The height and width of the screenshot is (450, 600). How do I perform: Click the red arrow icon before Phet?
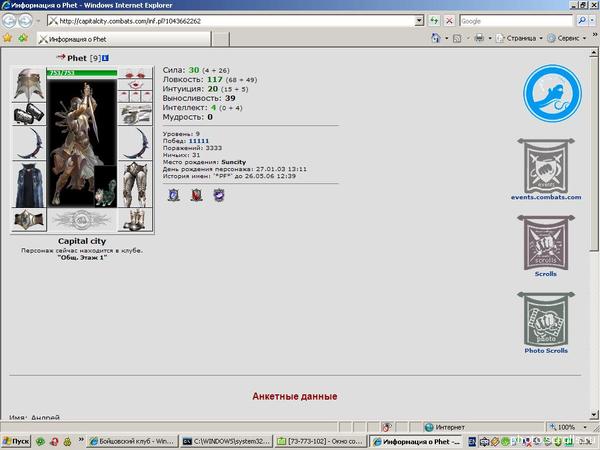point(61,57)
